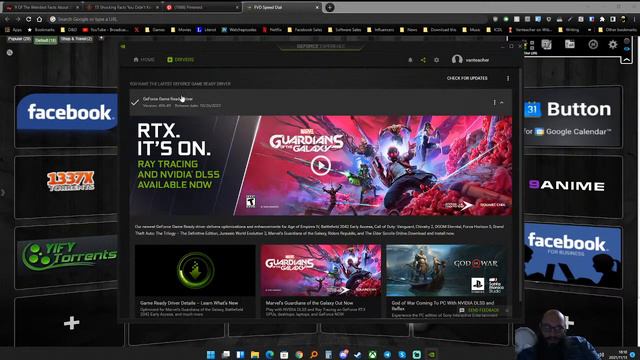Click Check For Updates button
640x360 pixels.
pos(467,78)
